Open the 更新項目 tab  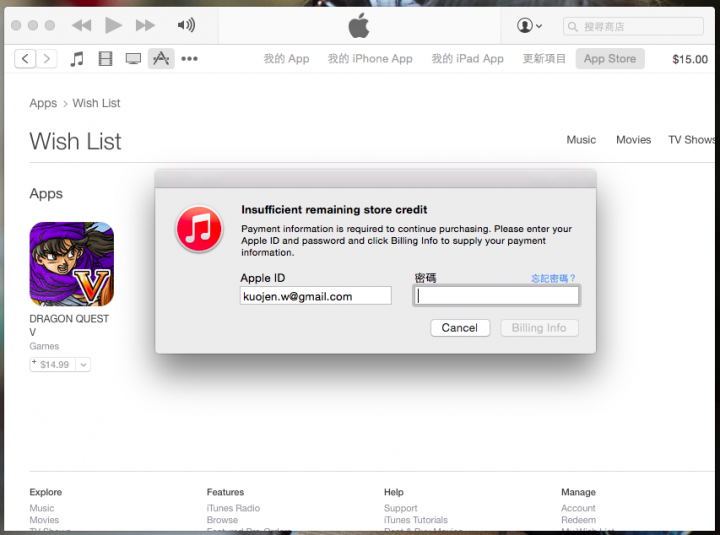tap(544, 59)
